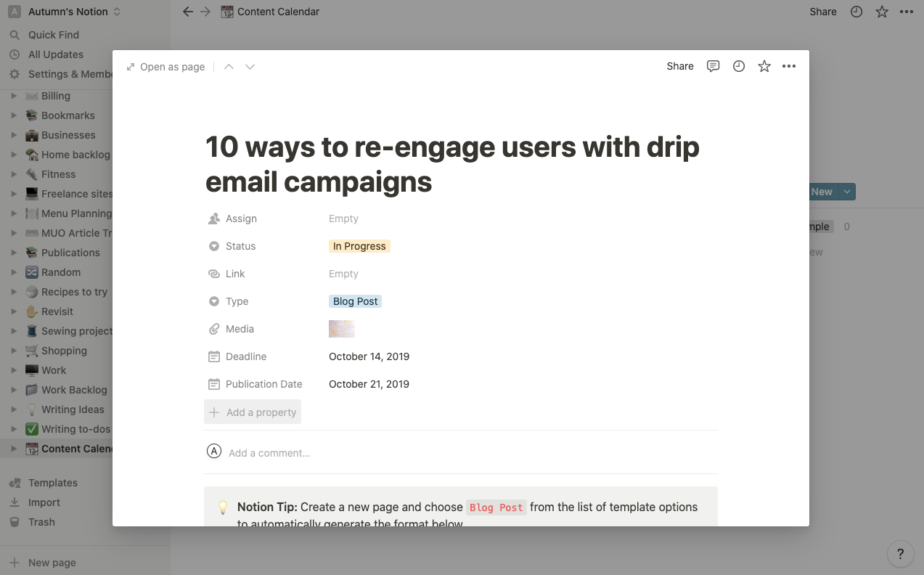This screenshot has width=924, height=575.
Task: Expand the Writing Ideas page toggle
Action: tap(13, 409)
